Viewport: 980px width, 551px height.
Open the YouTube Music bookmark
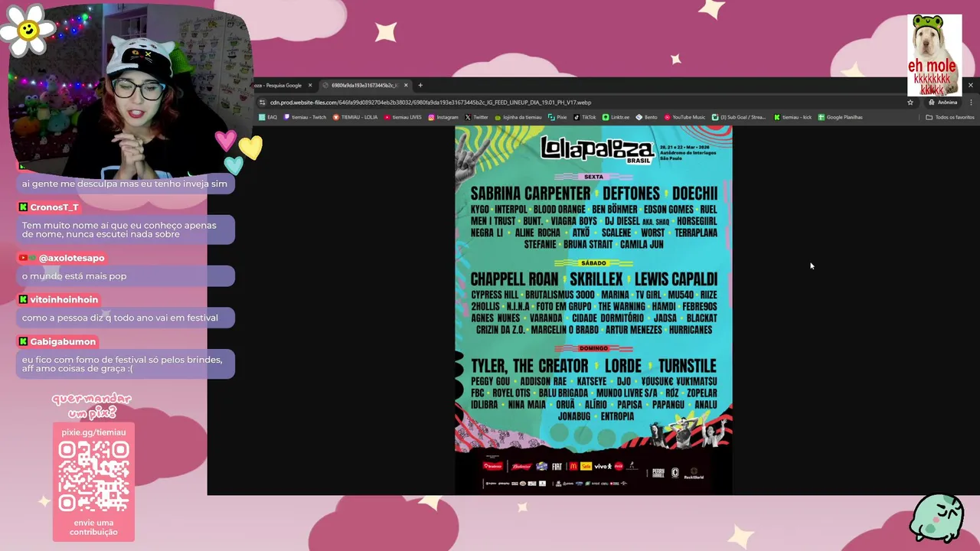[x=684, y=117]
